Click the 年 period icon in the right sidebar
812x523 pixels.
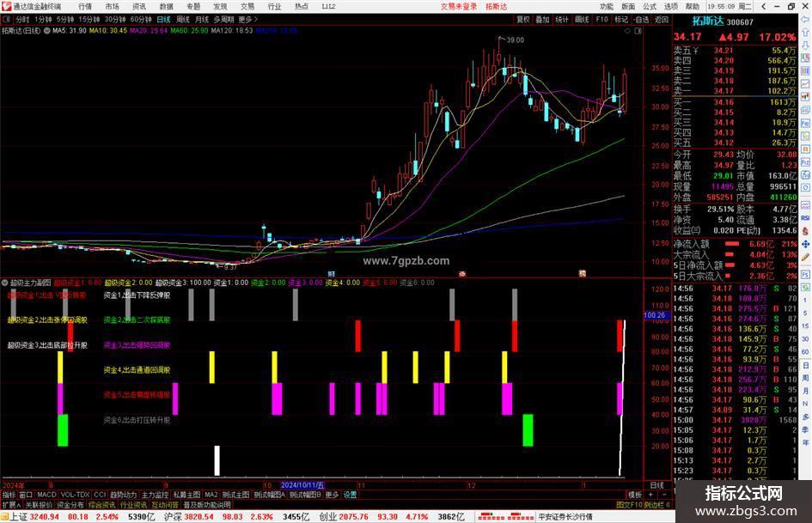[805, 443]
